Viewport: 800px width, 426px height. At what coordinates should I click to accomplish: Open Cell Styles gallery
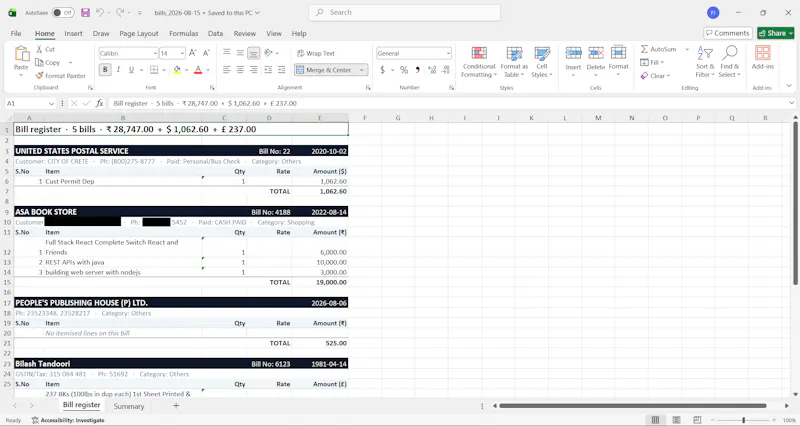pyautogui.click(x=542, y=62)
